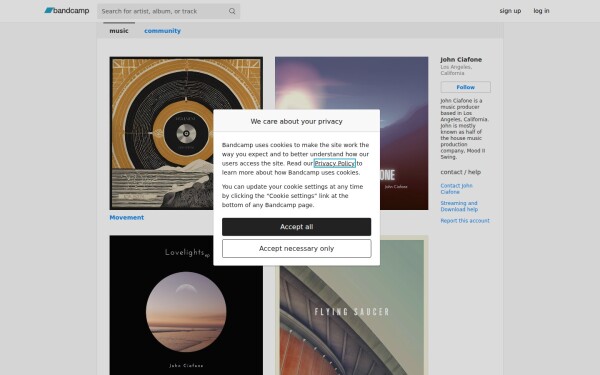Viewport: 600px width, 375px height.
Task: Accept all cookies
Action: 297,227
